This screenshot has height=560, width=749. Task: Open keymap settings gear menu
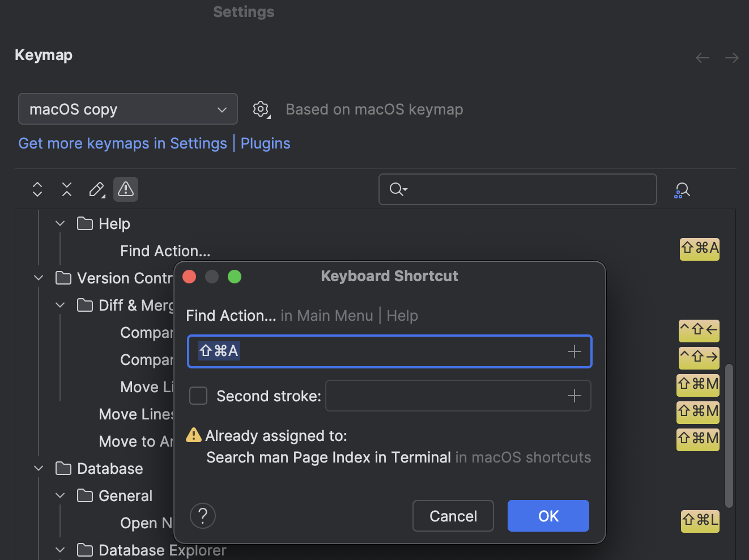261,109
